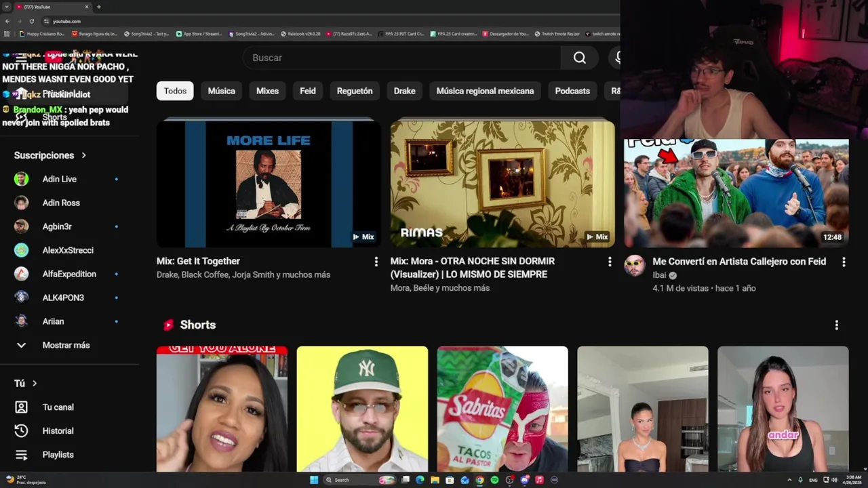Screen dimensions: 868x488
Task: Select the Reguetón filter chip
Action: (x=355, y=91)
